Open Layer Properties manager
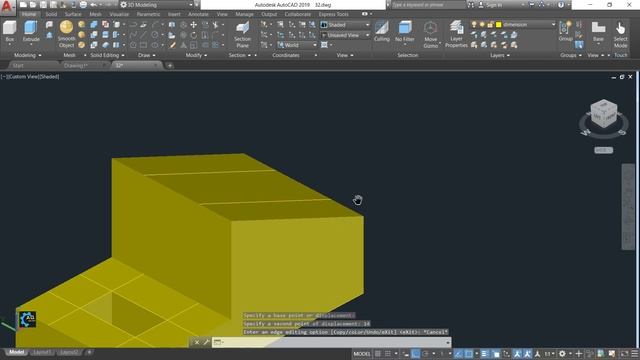This screenshot has width=640, height=360. (456, 35)
